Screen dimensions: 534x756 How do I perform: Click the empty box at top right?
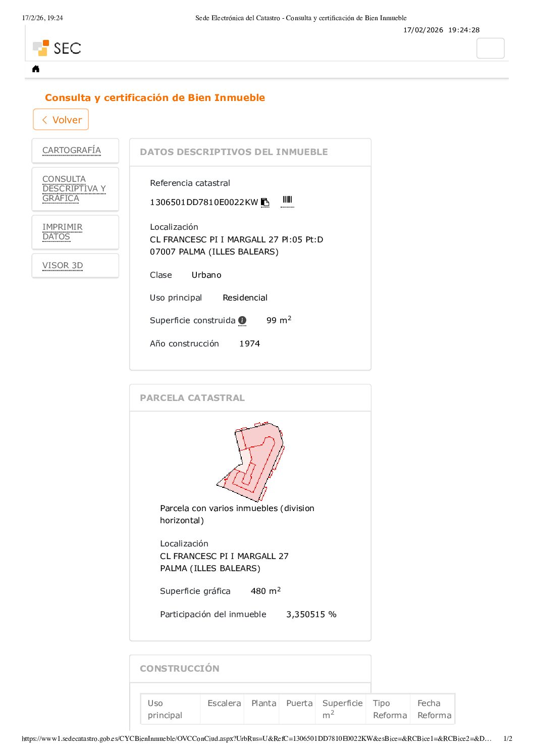490,48
